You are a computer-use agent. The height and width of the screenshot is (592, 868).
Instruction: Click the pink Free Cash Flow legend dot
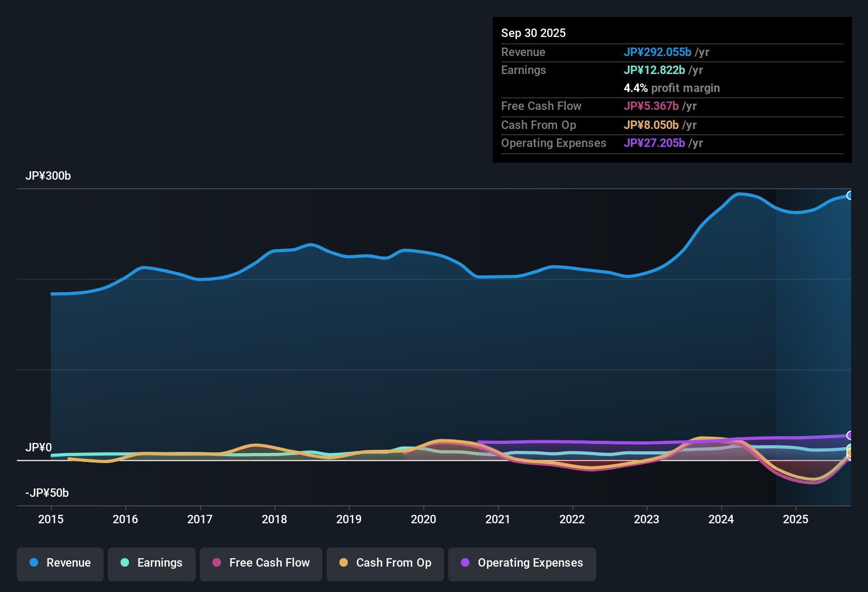(x=217, y=563)
